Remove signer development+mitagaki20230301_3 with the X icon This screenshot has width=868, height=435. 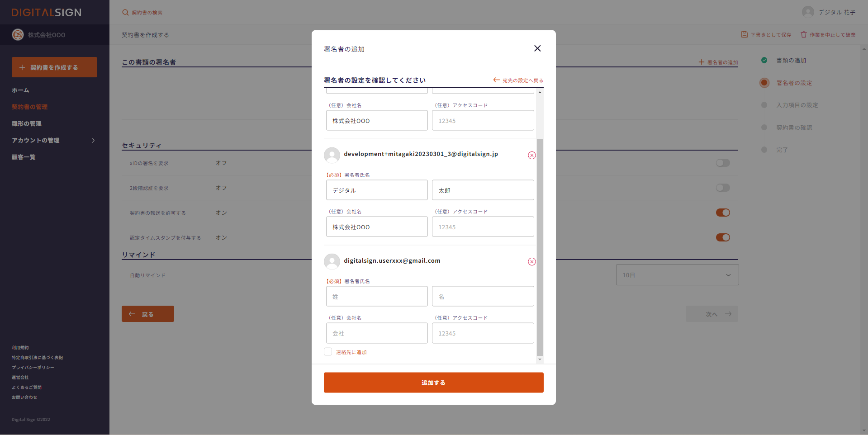[531, 156]
